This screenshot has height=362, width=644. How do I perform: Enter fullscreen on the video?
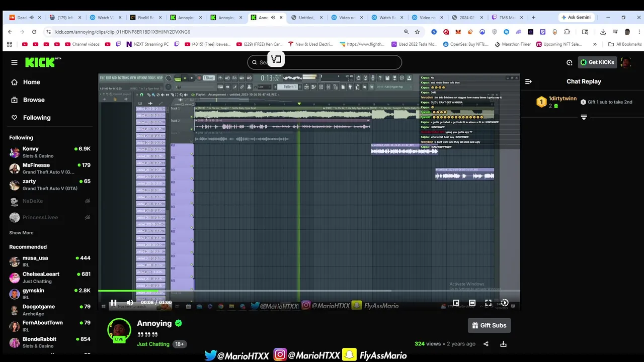click(x=488, y=303)
